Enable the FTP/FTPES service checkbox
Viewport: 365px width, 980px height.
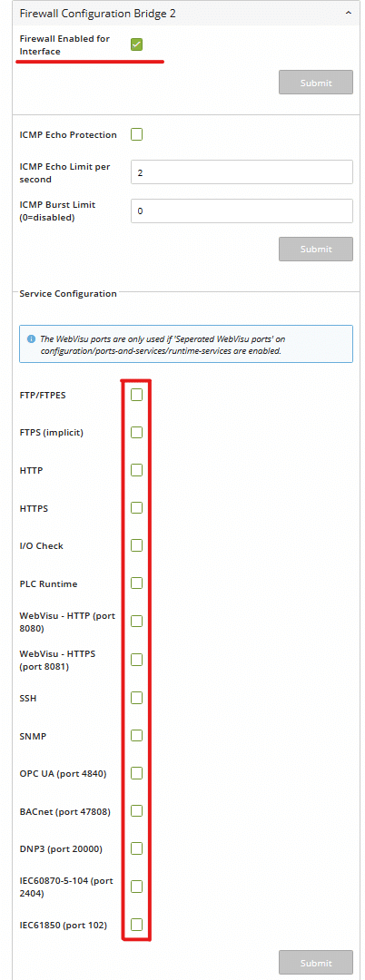[136, 395]
